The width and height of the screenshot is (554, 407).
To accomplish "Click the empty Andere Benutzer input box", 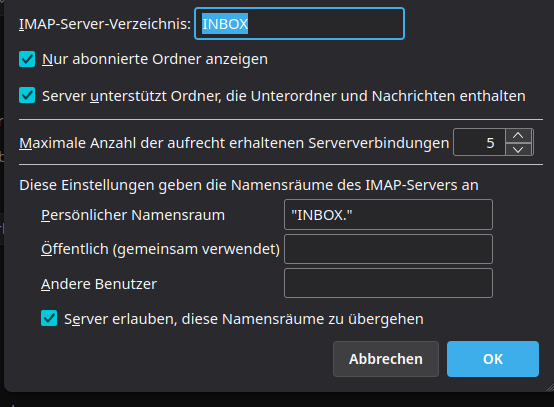I will 388,283.
